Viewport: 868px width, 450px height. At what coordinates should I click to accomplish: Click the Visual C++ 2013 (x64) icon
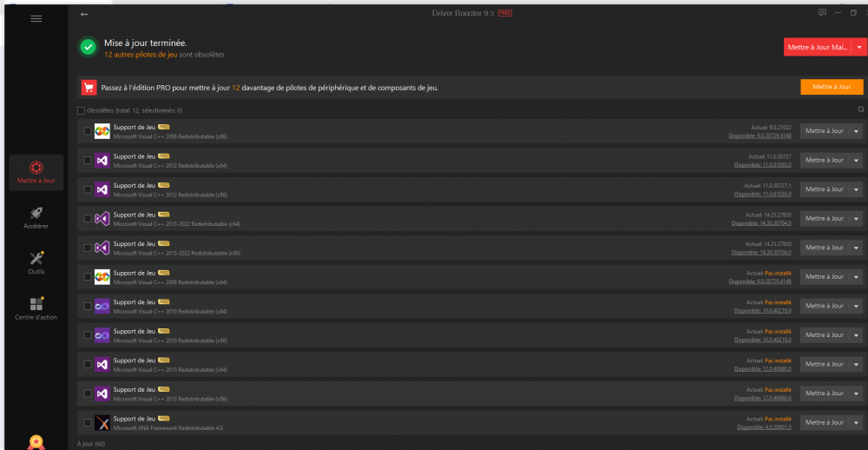click(102, 364)
